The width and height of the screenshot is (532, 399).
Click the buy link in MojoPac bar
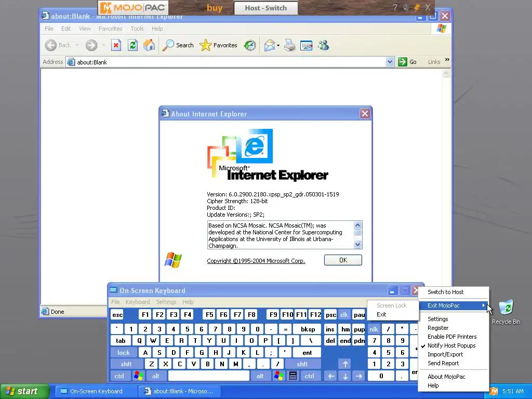click(x=215, y=8)
